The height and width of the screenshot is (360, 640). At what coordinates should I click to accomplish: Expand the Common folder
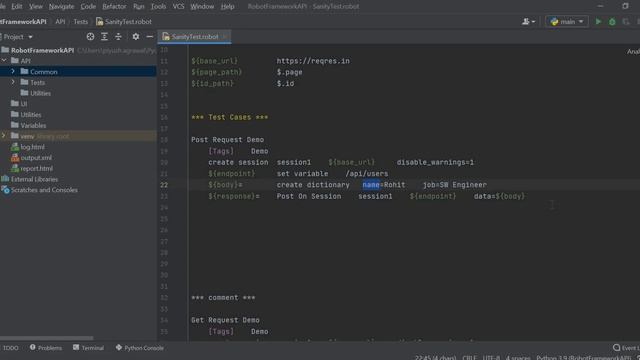pyautogui.click(x=13, y=71)
